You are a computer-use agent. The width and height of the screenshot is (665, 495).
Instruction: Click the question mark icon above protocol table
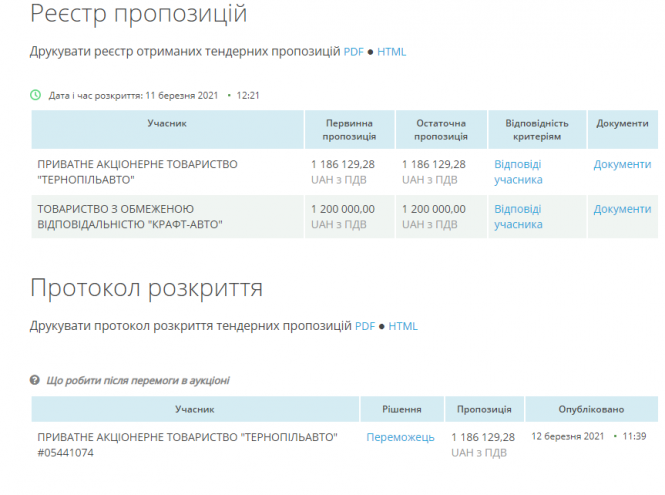[x=36, y=380]
